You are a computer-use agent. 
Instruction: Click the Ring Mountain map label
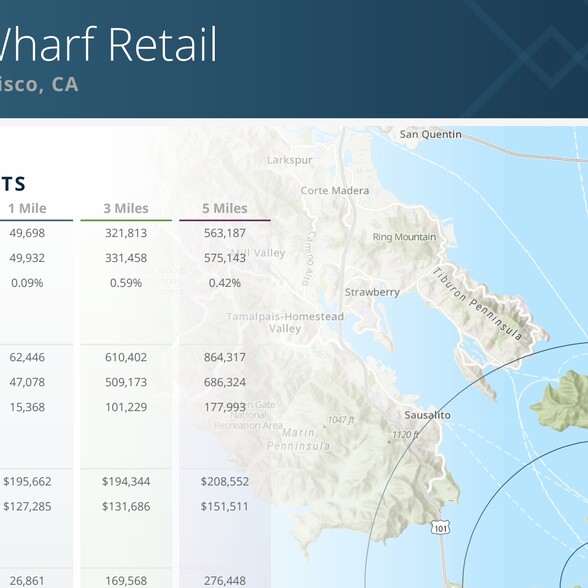point(404,237)
